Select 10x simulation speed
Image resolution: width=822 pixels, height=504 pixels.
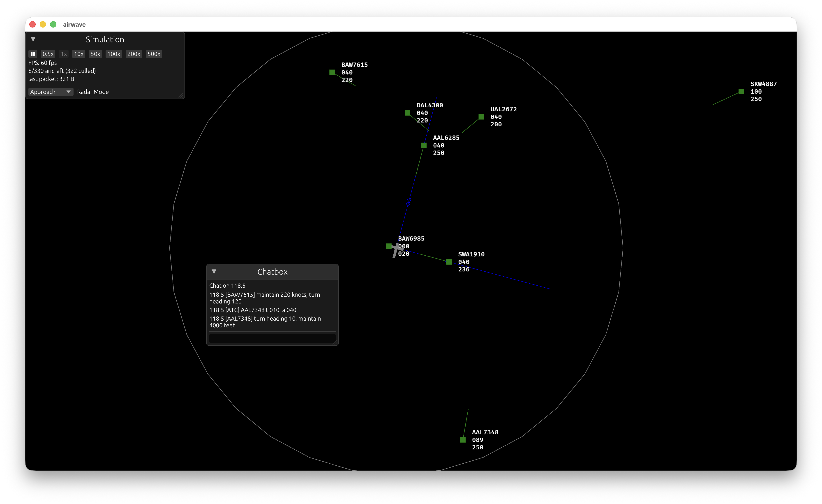79,54
